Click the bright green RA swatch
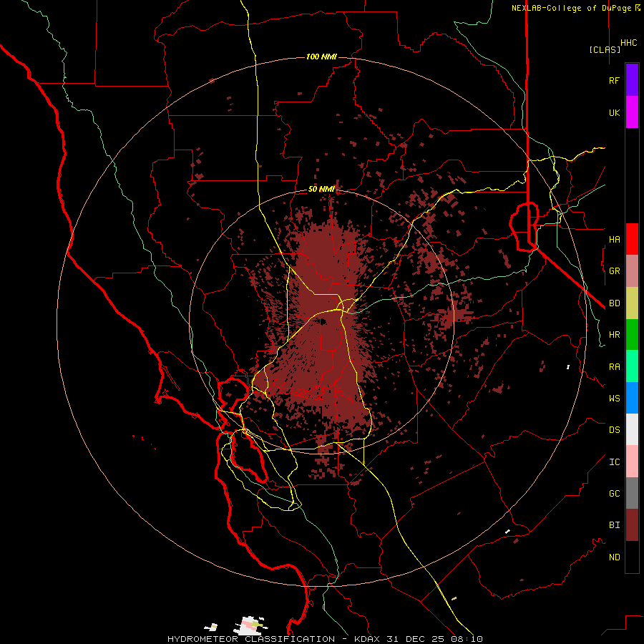The height and width of the screenshot is (644, 644). pyautogui.click(x=632, y=366)
